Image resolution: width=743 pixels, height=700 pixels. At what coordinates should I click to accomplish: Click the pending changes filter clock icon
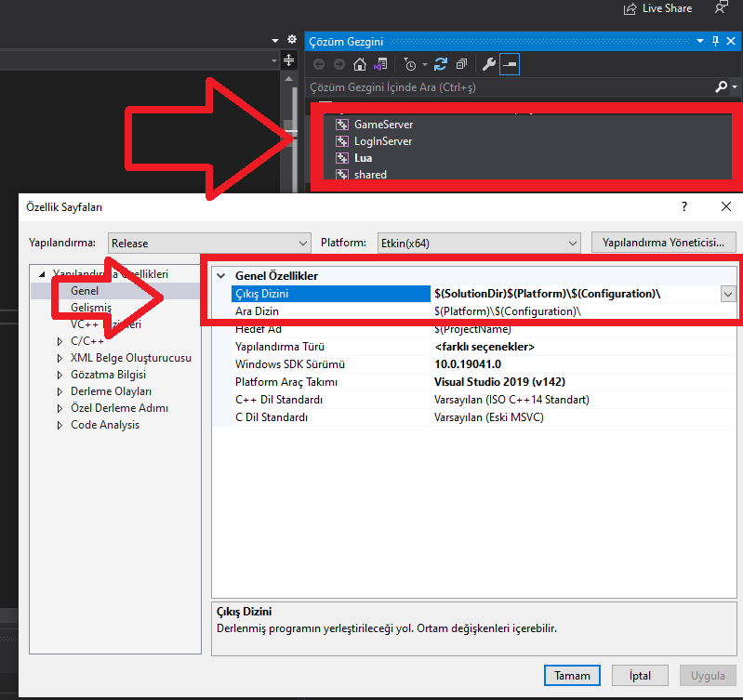[410, 64]
